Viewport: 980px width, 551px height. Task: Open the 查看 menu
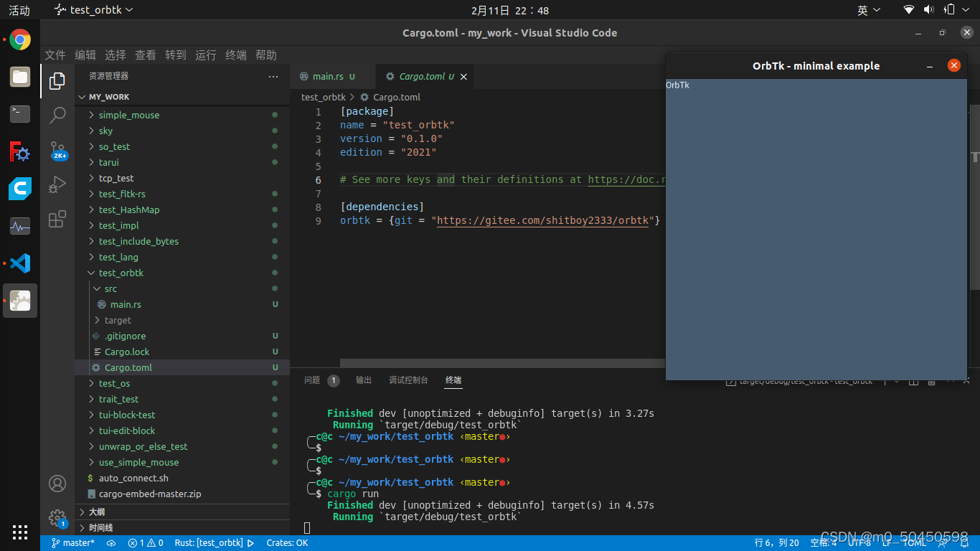[x=146, y=55]
